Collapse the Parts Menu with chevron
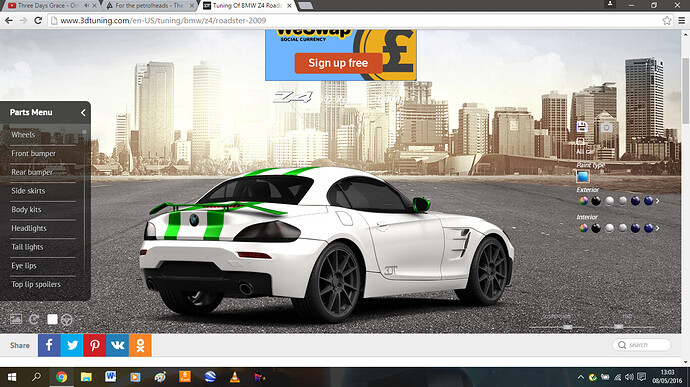Screen dimensions: 690x387 point(83,113)
